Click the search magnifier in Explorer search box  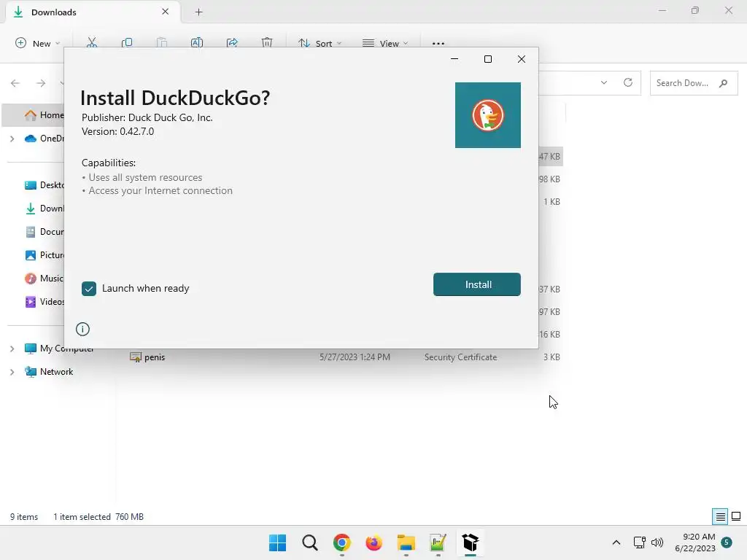(723, 83)
